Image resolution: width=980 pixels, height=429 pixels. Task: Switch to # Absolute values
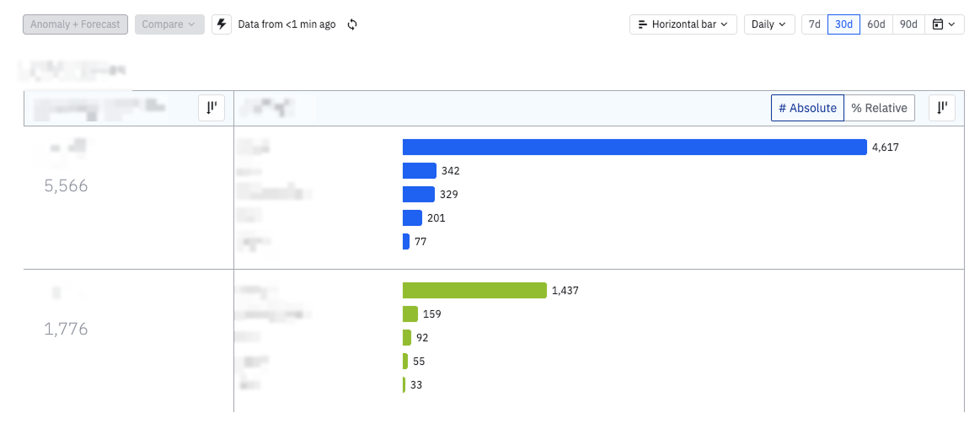click(x=807, y=108)
